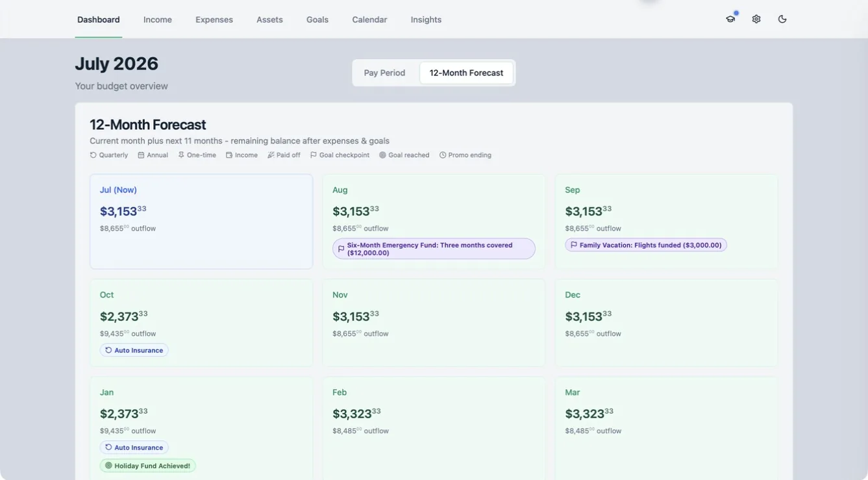Screen dimensions: 868x480
Task: Select the Dec forecast card
Action: 666,323
